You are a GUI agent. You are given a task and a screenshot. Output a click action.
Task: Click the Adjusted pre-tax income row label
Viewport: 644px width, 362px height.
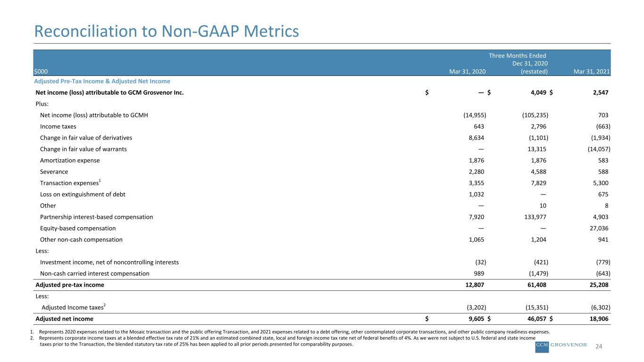coord(70,285)
